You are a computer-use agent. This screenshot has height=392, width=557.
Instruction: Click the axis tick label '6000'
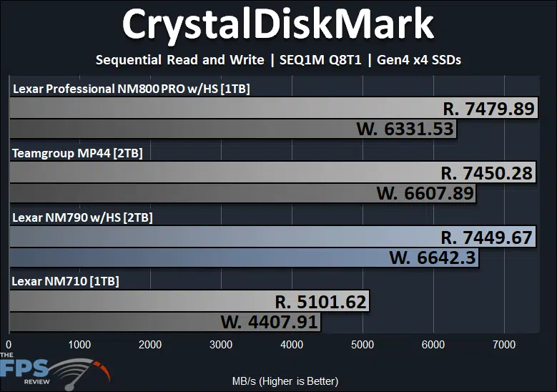(x=433, y=344)
